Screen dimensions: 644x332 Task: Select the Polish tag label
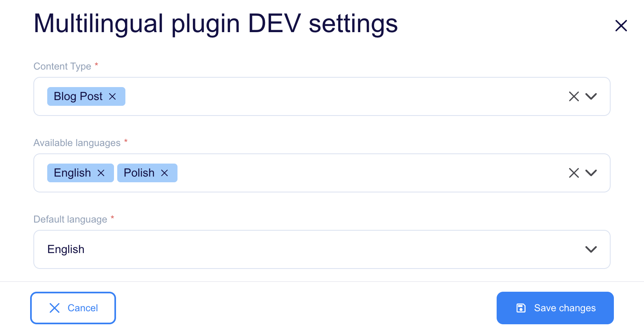coord(139,173)
